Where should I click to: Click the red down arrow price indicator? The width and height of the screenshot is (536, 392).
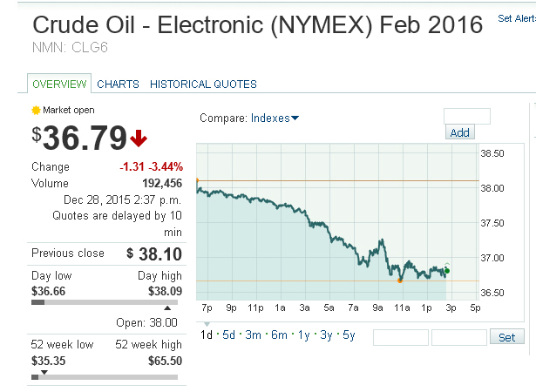pyautogui.click(x=139, y=138)
